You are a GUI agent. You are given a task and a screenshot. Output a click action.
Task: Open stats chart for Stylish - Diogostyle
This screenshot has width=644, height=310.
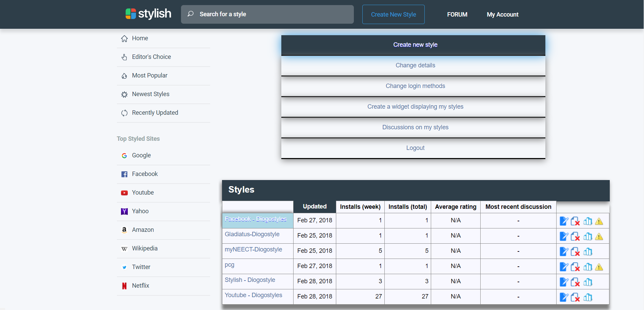coord(588,282)
